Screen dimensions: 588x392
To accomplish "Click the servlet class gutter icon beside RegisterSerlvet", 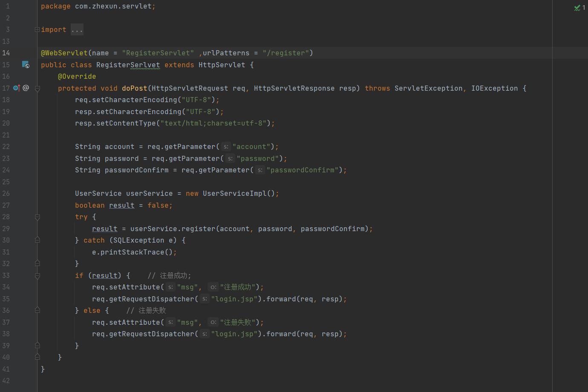I will 26,65.
